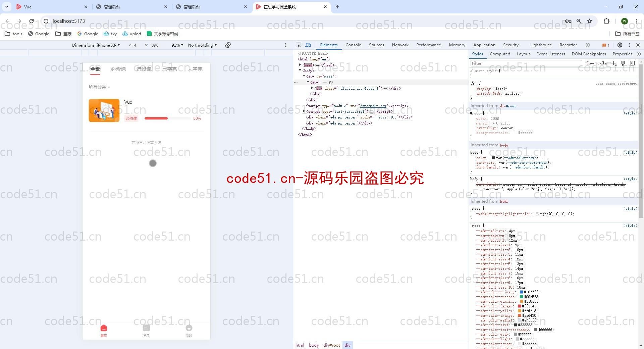Toggle the computed styles sidebar
The width and height of the screenshot is (644, 349).
click(632, 63)
